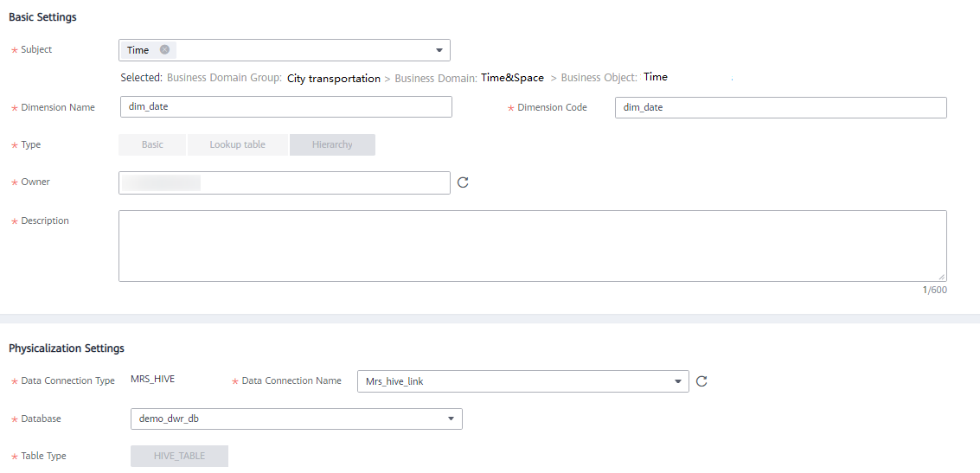Choose the Lookup table type
The width and height of the screenshot is (980, 473).
pos(238,144)
